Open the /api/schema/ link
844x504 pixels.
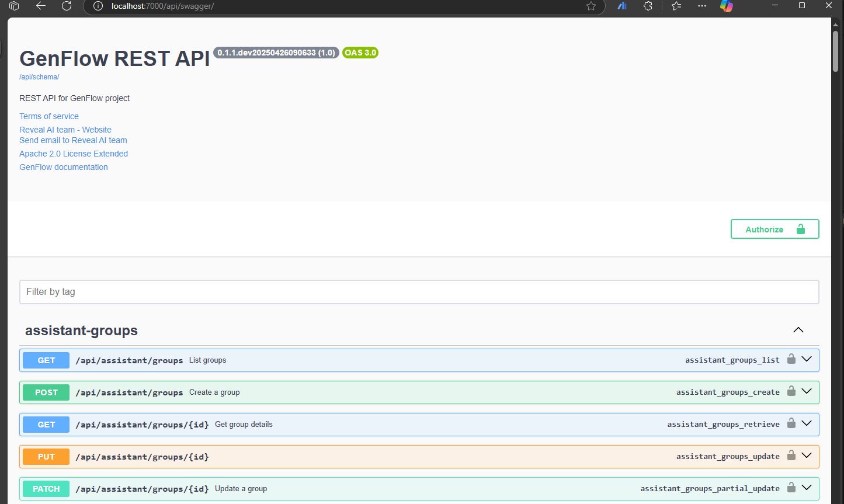[39, 77]
